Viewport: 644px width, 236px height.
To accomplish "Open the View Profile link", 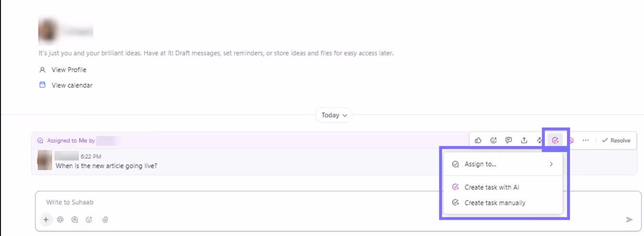I will tap(69, 70).
